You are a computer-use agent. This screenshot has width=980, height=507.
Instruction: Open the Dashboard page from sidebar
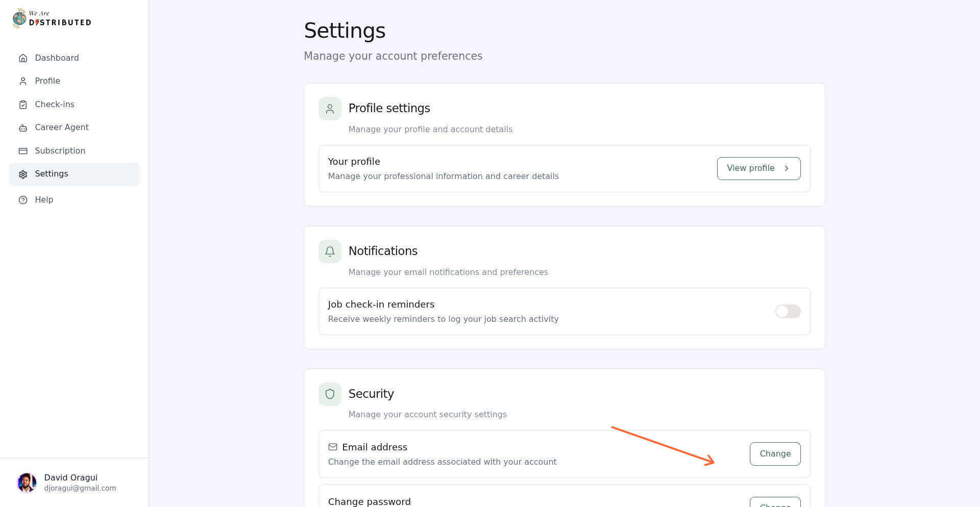click(57, 58)
